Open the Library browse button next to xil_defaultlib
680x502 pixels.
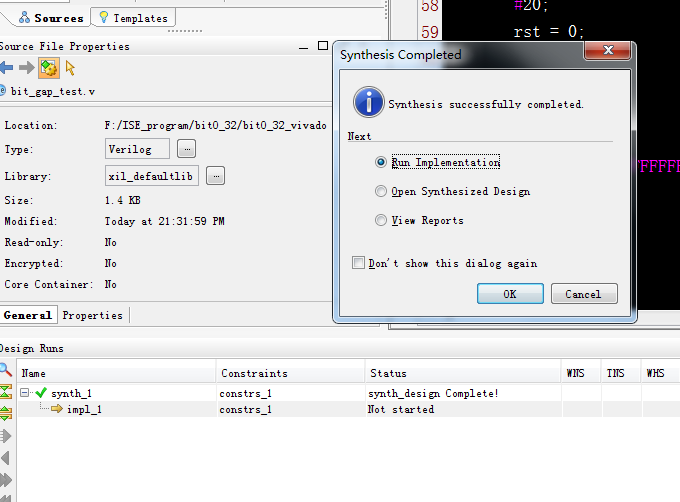[x=216, y=176]
